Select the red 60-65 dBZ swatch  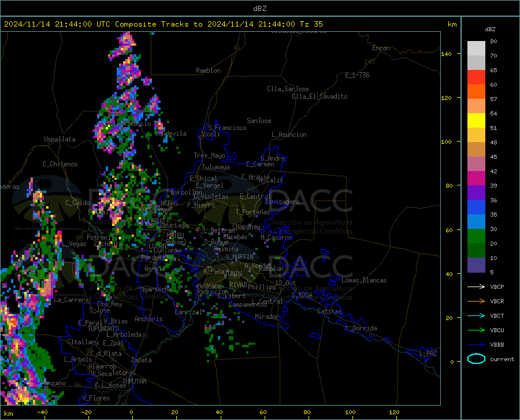476,77
